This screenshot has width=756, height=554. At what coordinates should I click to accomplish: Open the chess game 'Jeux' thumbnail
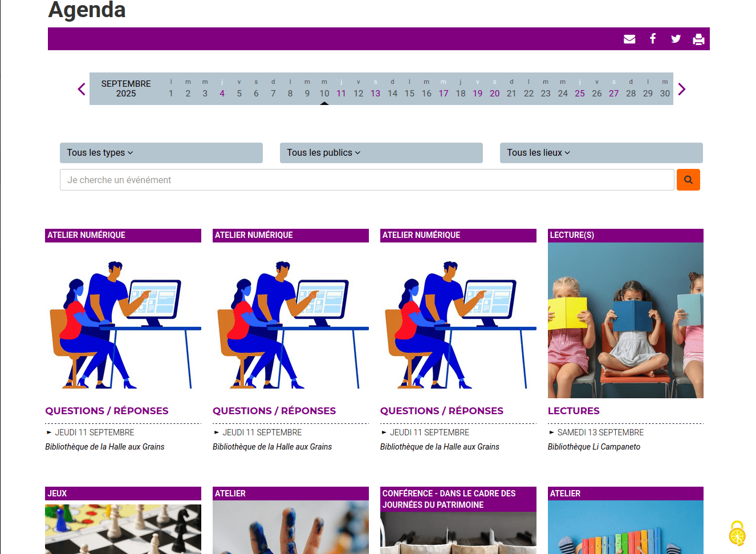coord(123,529)
